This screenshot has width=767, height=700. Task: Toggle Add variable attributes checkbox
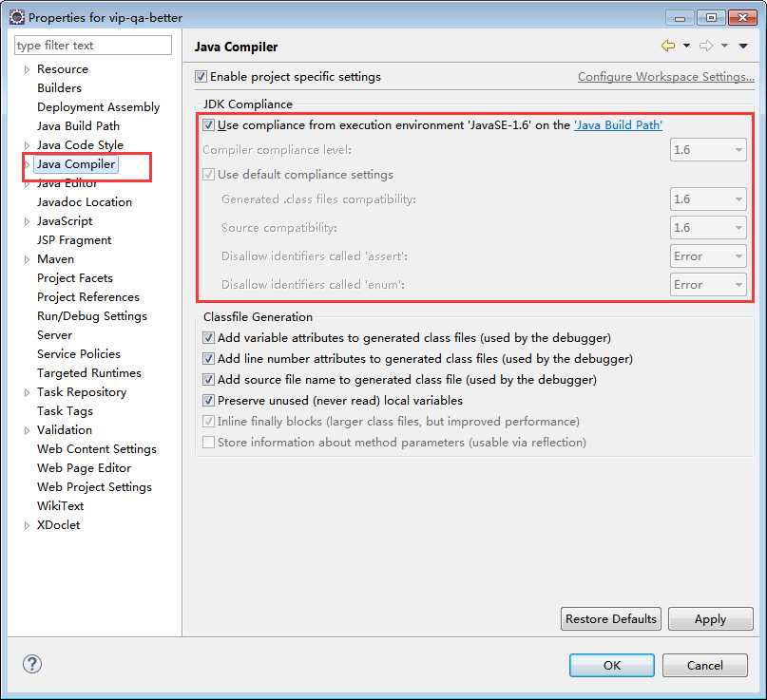tap(208, 338)
